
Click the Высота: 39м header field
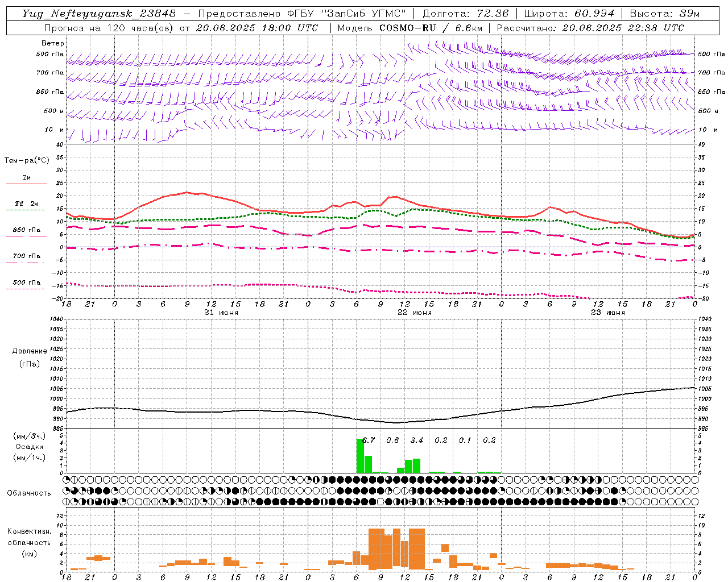coord(664,14)
